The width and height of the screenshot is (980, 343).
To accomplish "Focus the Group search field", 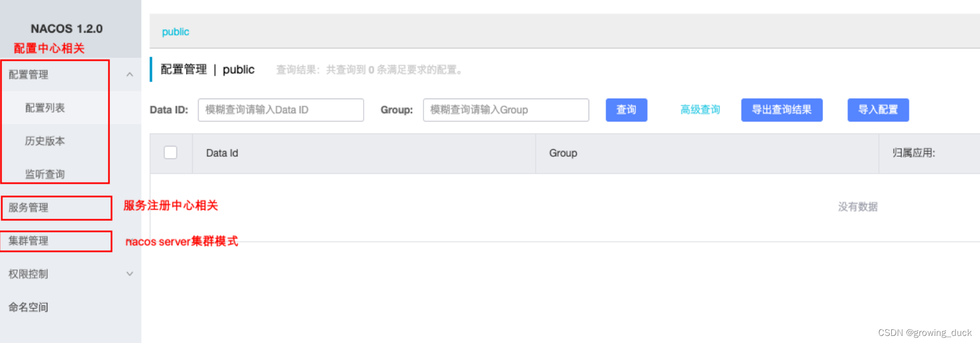I will point(506,110).
